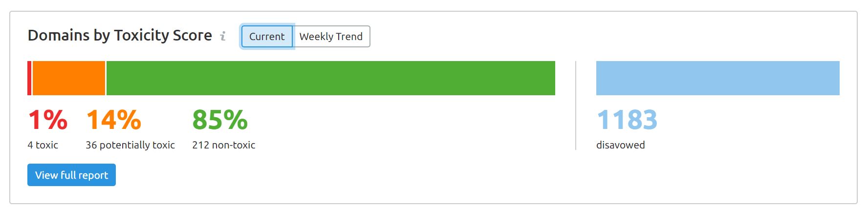The image size is (868, 211).
Task: Click the '36 potentially toxic' label
Action: 130,145
